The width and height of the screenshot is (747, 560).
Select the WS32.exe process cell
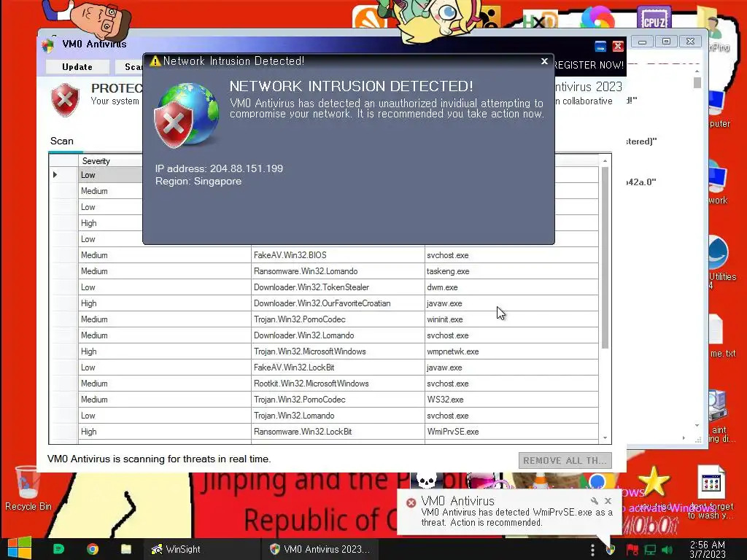511,400
